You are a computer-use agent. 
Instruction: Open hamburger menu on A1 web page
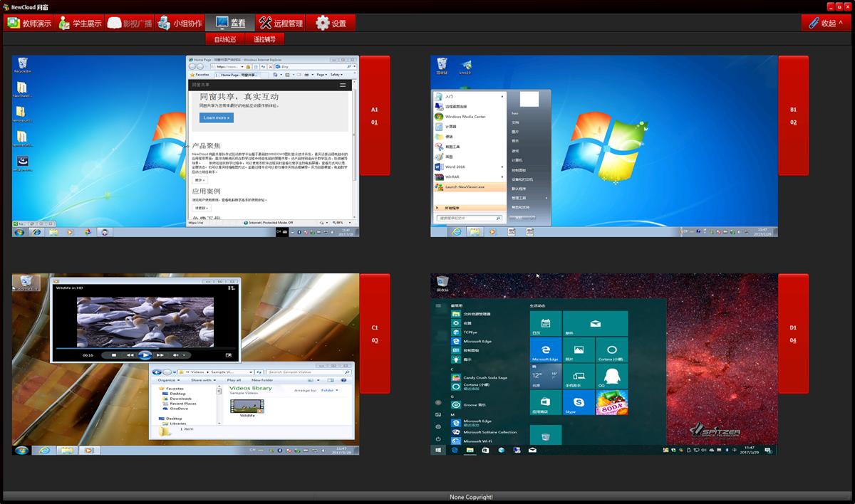pyautogui.click(x=343, y=85)
